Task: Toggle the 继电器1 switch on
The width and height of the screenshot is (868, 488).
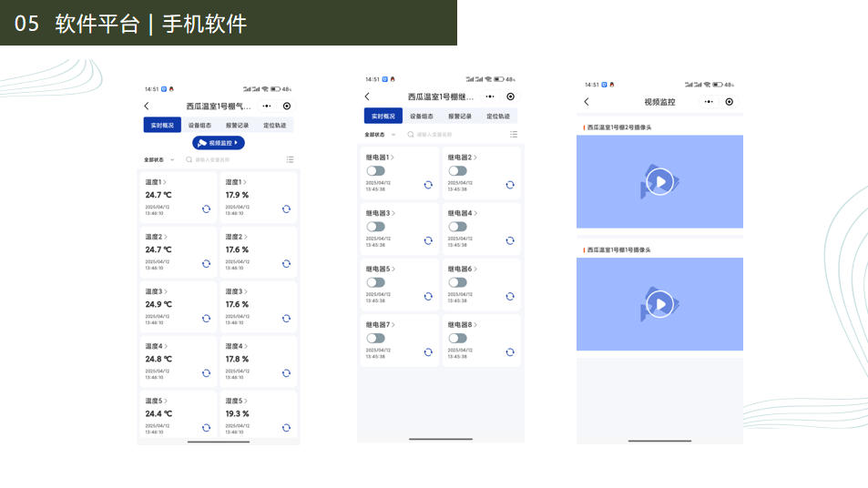Action: click(x=375, y=171)
